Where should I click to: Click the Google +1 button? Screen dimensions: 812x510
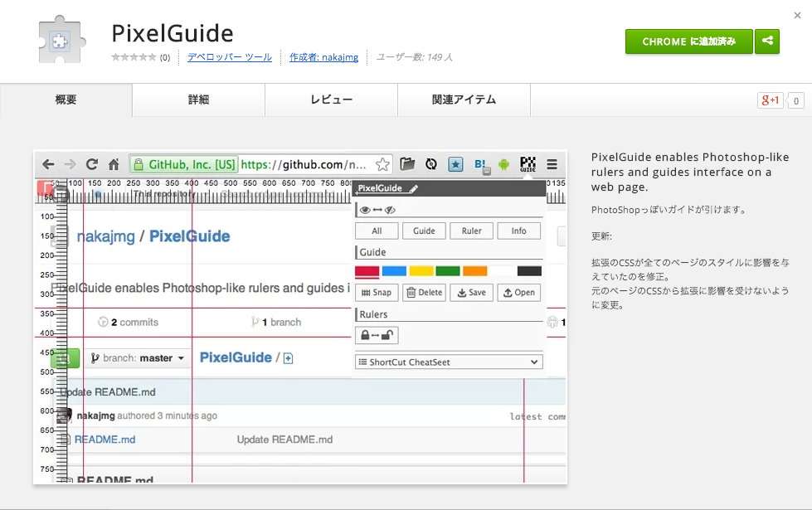click(770, 100)
